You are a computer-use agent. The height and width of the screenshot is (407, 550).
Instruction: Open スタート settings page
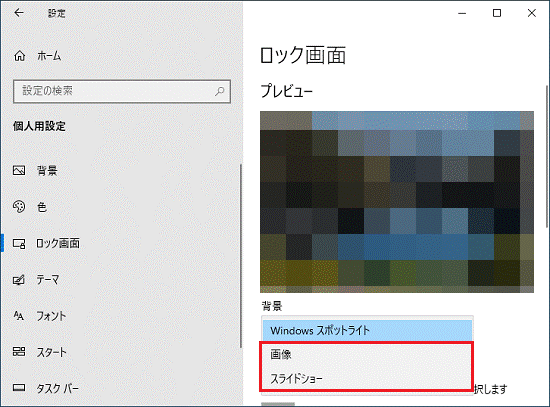coord(52,352)
